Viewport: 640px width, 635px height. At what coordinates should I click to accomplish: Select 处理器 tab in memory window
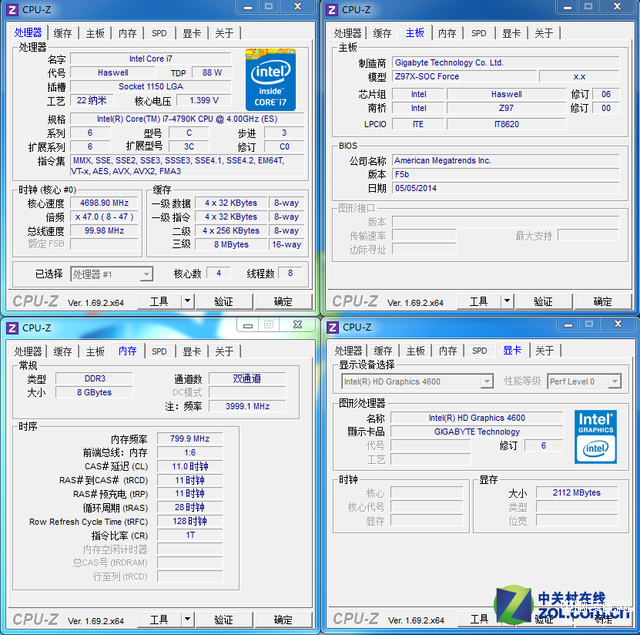point(28,351)
